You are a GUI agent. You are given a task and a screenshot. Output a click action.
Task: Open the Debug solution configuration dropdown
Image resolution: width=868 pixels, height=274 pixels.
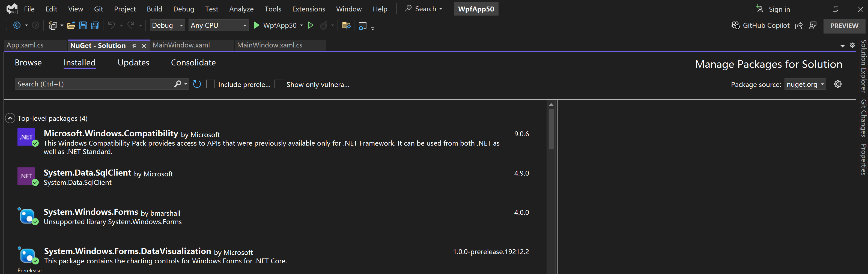click(168, 25)
